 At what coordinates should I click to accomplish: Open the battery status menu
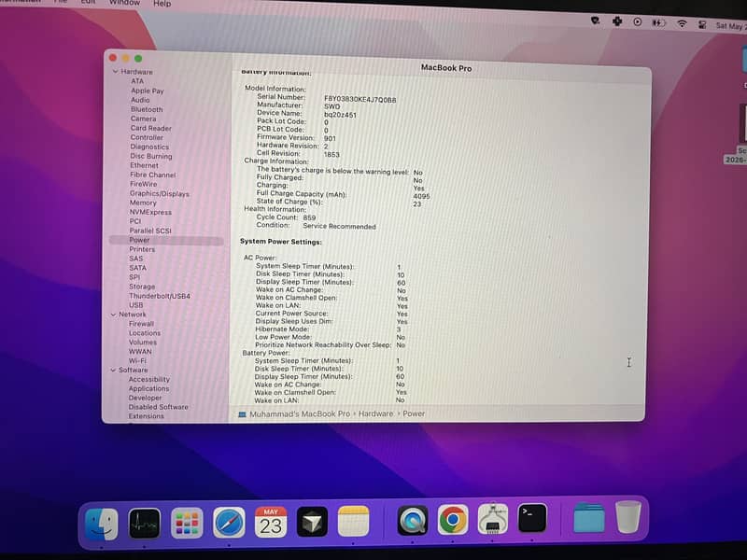[658, 22]
